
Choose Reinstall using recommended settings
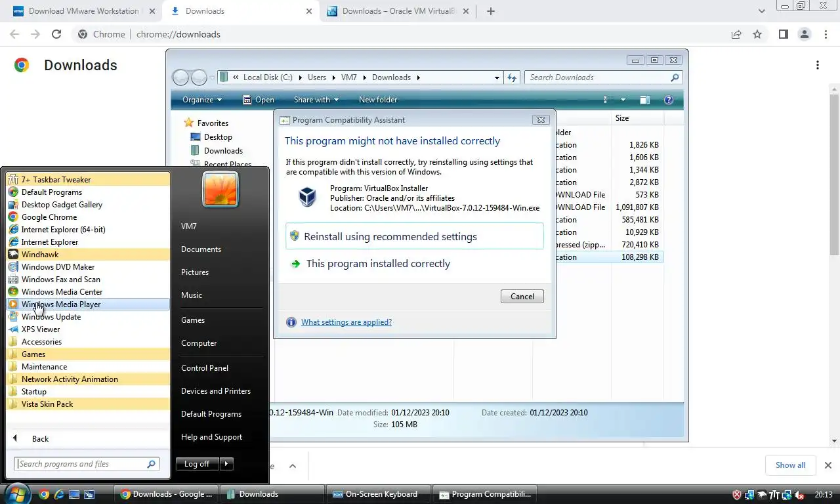[415, 236]
